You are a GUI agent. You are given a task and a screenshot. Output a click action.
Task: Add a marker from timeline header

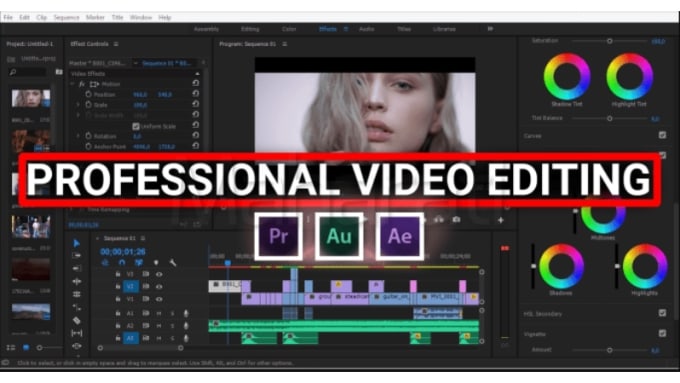coord(156,263)
